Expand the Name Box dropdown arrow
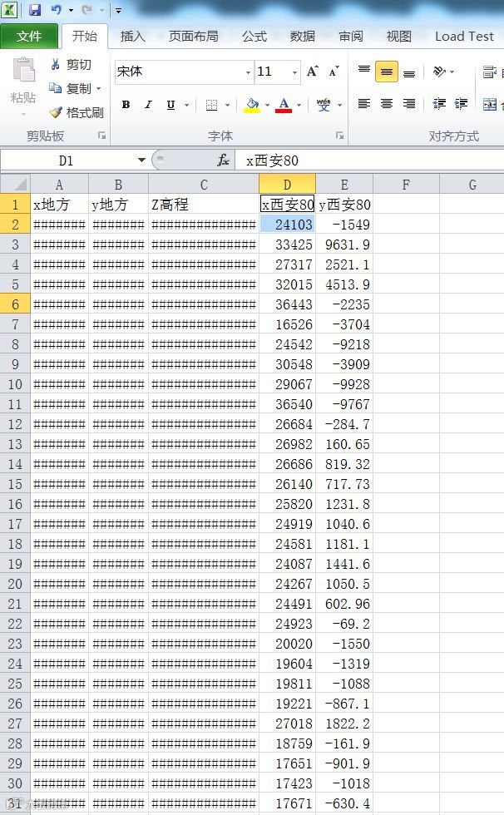This screenshot has height=815, width=504. tap(141, 160)
